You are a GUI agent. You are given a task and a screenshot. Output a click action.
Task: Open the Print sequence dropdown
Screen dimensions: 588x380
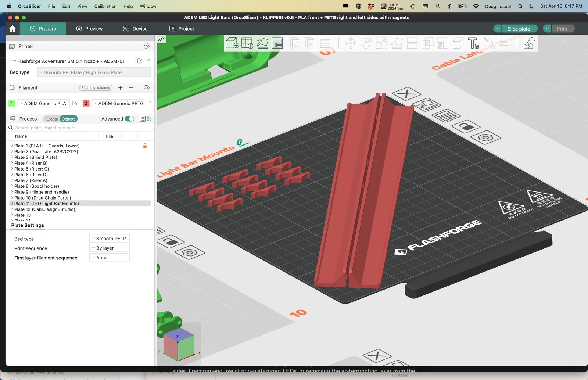coord(110,248)
